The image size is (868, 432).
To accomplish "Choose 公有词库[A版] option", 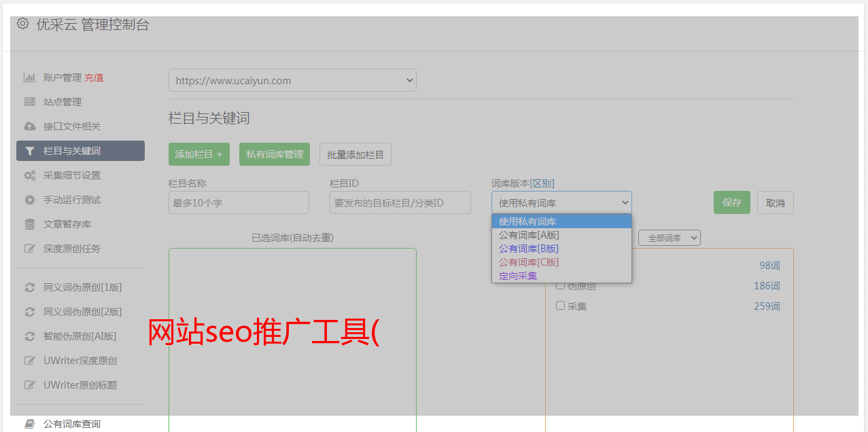I will (x=561, y=235).
